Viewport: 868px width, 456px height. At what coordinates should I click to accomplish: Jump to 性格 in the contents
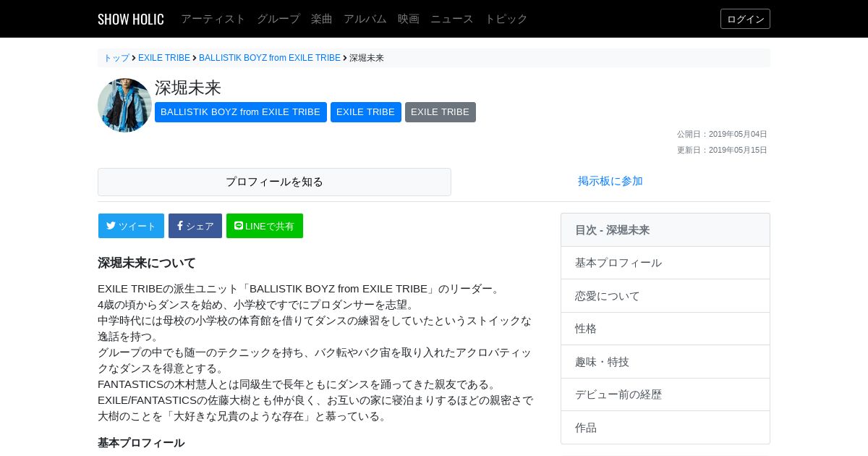(x=665, y=329)
